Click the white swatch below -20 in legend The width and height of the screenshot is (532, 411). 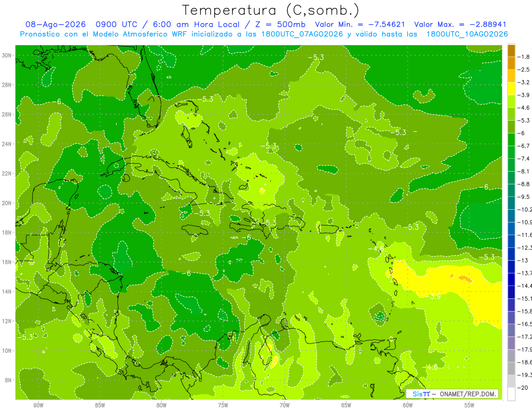point(511,394)
